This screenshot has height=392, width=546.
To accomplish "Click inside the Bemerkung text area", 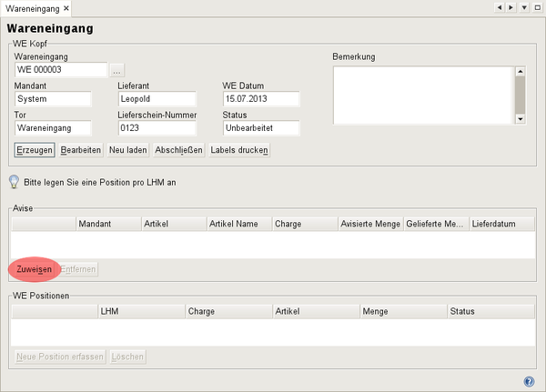I will tap(423, 95).
